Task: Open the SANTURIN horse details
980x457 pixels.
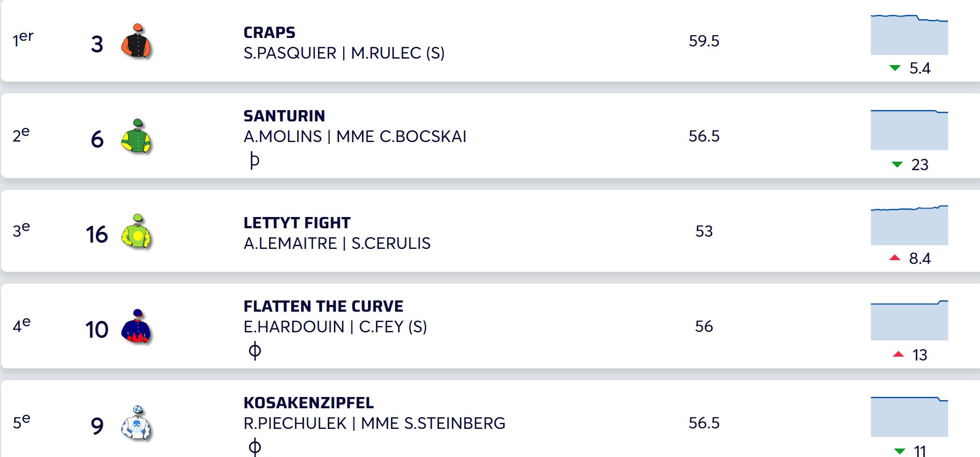Action: pyautogui.click(x=284, y=116)
